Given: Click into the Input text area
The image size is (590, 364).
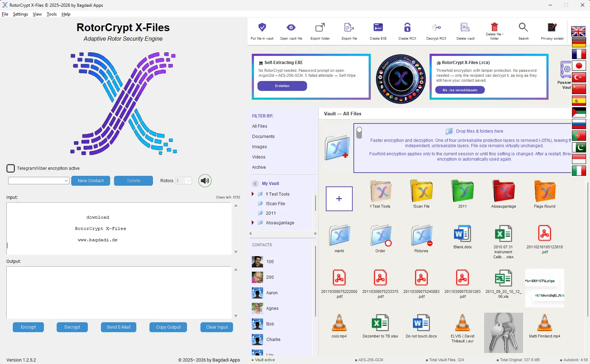Looking at the screenshot, I should [x=119, y=229].
